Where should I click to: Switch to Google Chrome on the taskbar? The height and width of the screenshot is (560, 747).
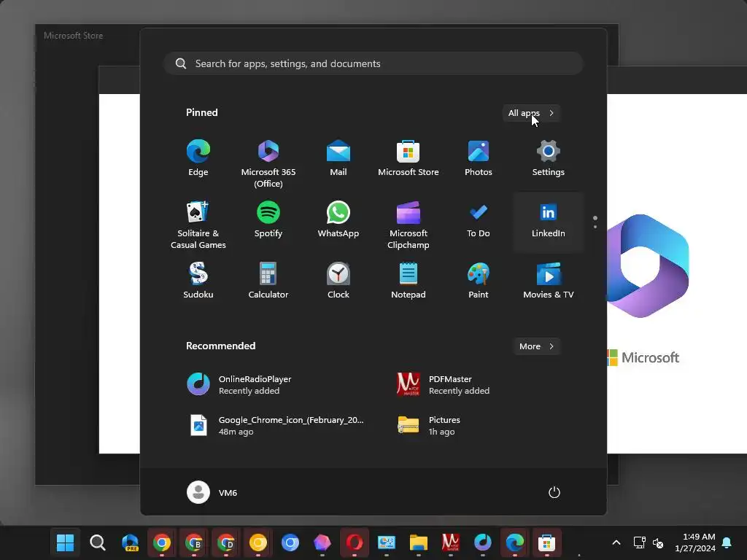162,542
